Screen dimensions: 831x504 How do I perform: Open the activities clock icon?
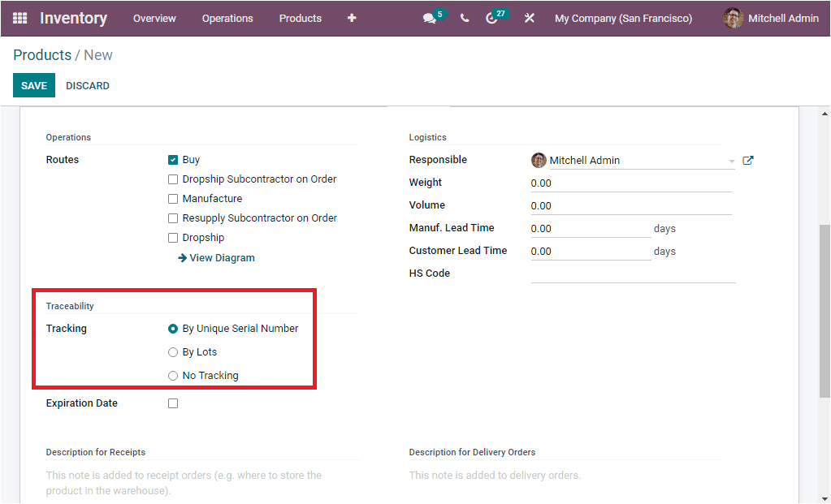pyautogui.click(x=494, y=18)
